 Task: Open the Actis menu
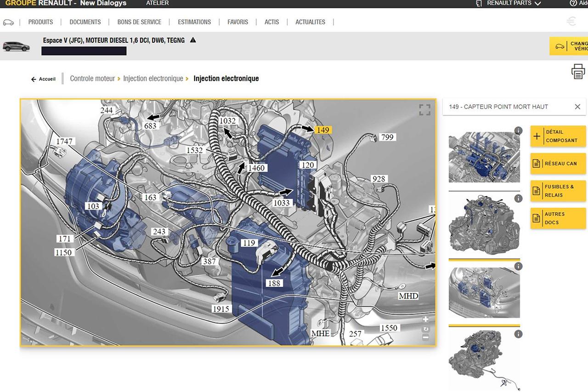point(271,22)
